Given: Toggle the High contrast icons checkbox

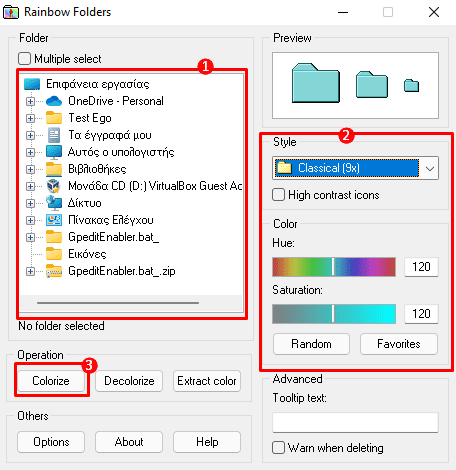Looking at the screenshot, I should (x=278, y=195).
